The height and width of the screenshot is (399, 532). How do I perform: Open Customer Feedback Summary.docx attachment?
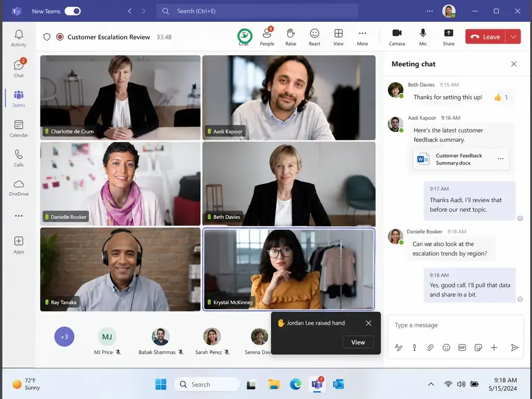pos(460,159)
